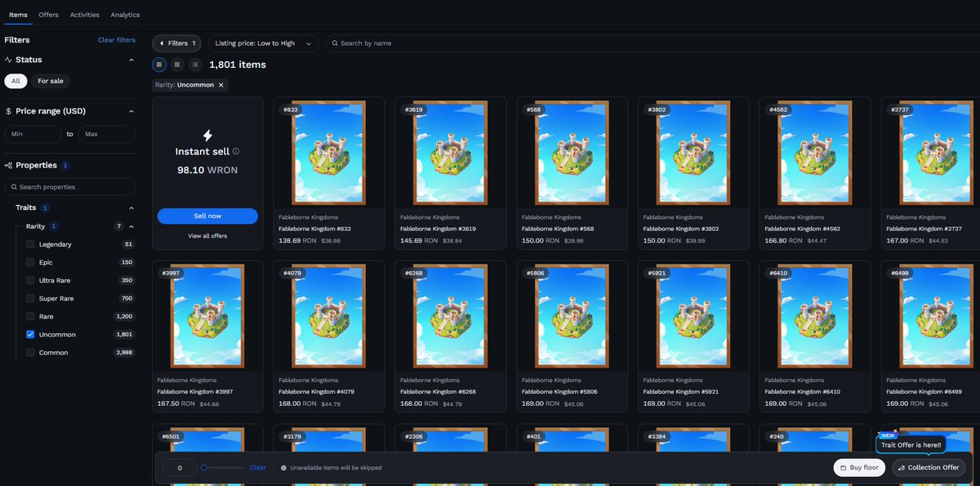Check the Rare rarity checkbox
Viewport: 980px width, 486px height.
click(30, 316)
